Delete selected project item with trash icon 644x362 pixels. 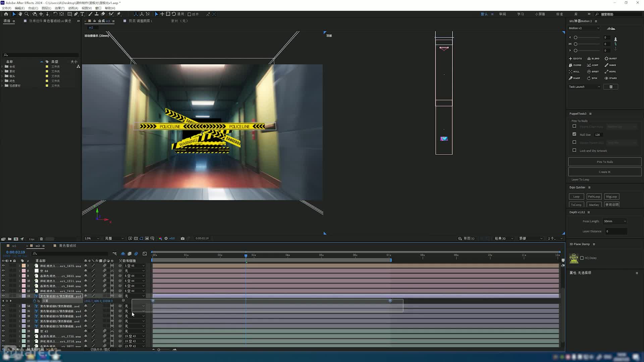41,239
